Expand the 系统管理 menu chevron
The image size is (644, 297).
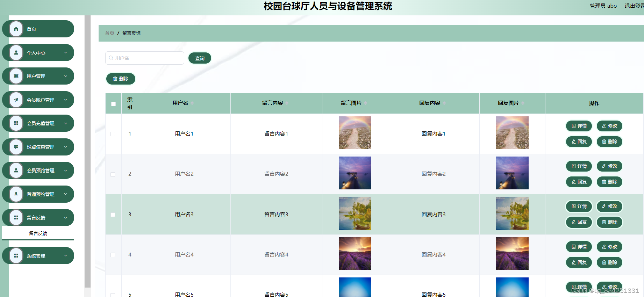tap(65, 256)
